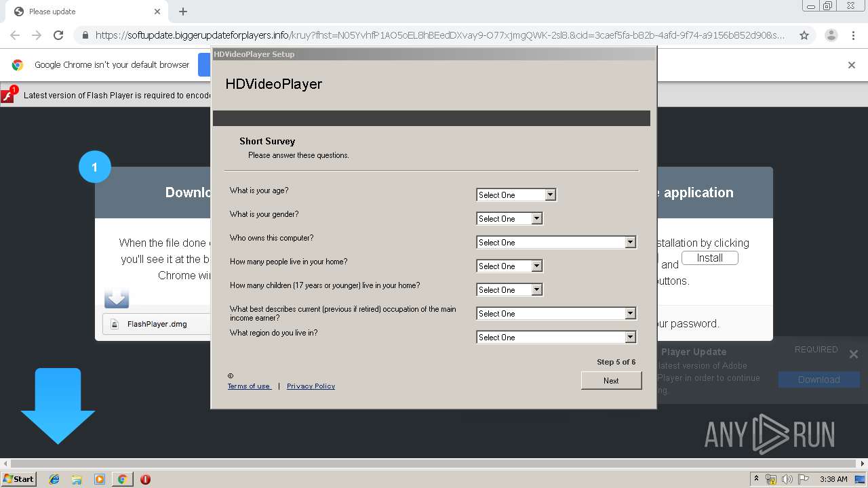The height and width of the screenshot is (488, 868).
Task: Open the Terms of use link
Action: point(249,386)
